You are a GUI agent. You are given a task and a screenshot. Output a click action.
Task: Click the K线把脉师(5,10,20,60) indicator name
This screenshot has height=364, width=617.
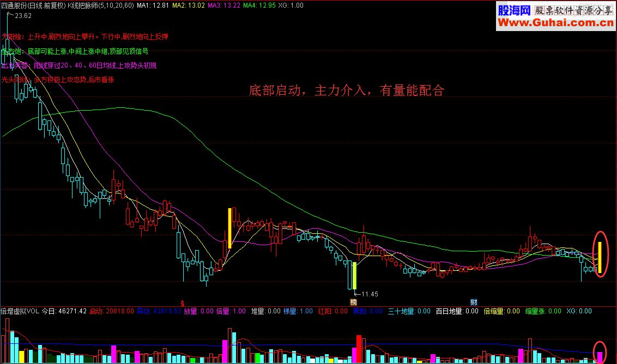101,5
